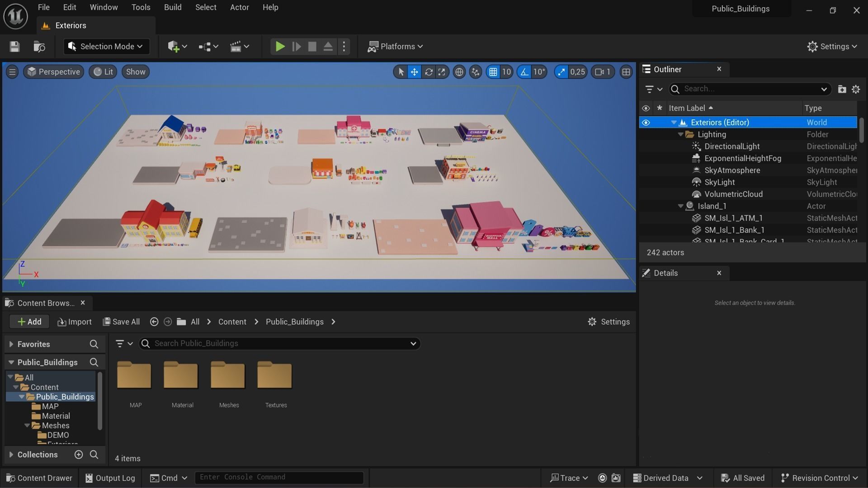868x488 pixels.
Task: Open the Meshes folder thumbnail
Action: pos(229,376)
